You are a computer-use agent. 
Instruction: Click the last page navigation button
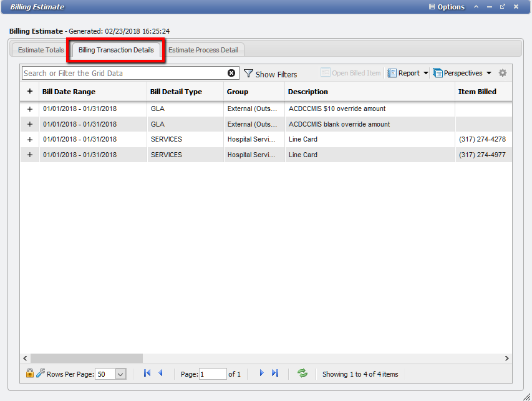(275, 373)
